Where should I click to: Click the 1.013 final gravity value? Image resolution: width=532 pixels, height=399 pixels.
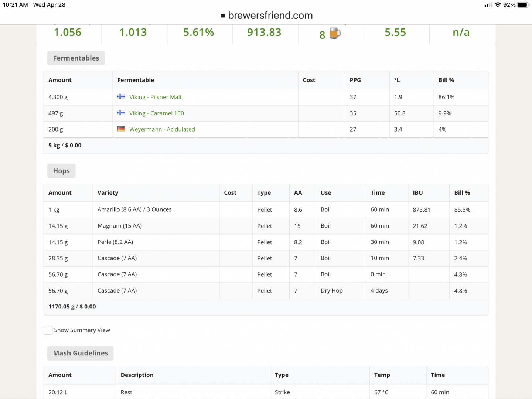point(133,33)
